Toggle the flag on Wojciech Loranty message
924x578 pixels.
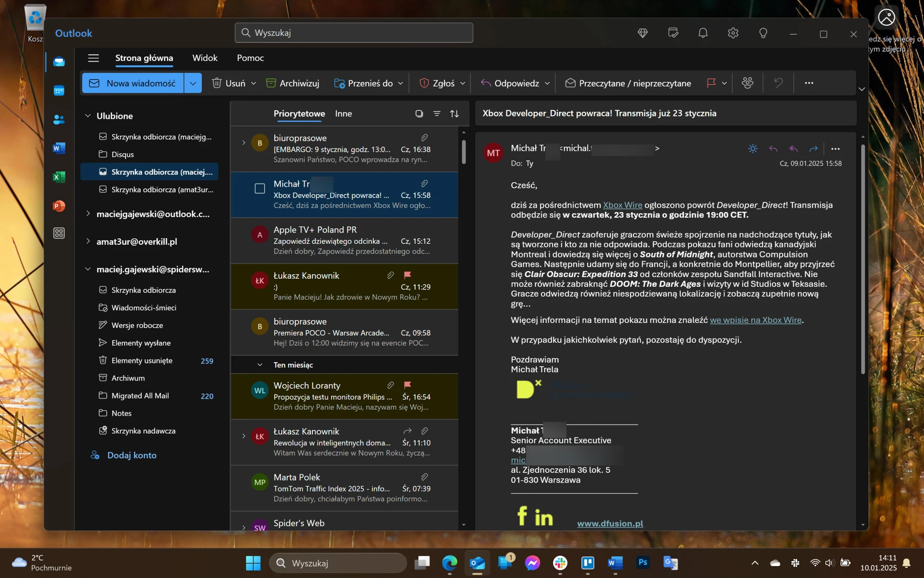pyautogui.click(x=407, y=385)
